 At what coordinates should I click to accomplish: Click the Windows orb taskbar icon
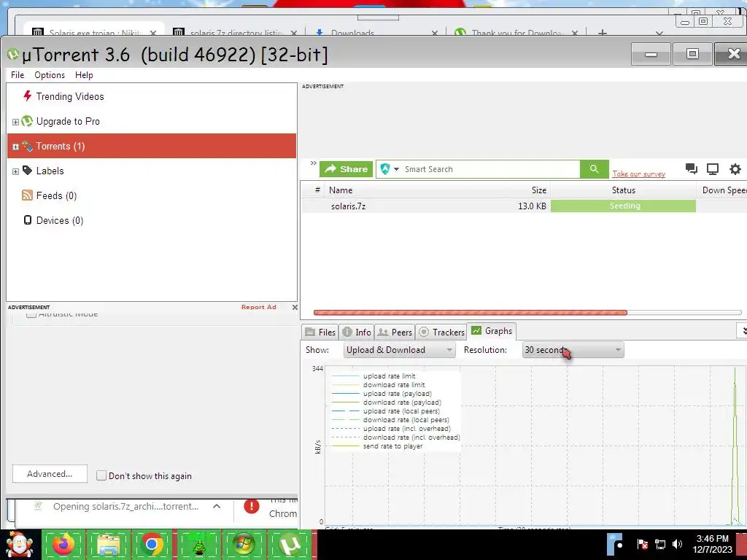click(x=244, y=544)
